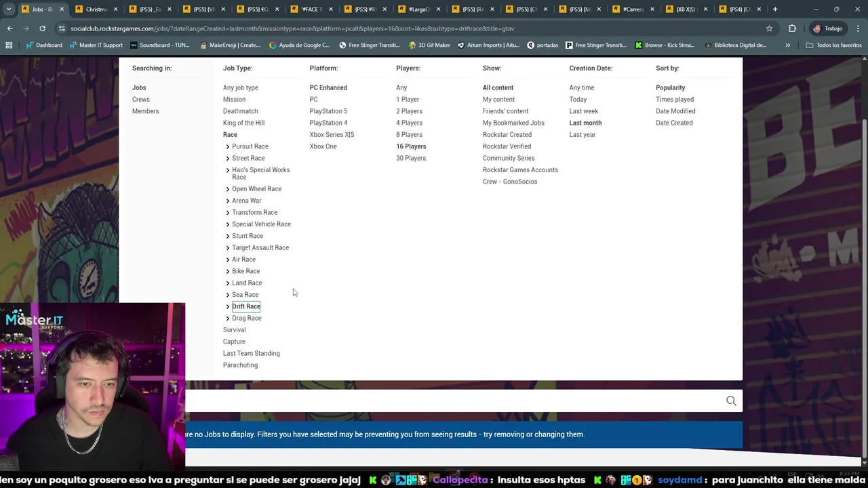
Task: Show My Bookmarked Jobs
Action: [x=513, y=123]
